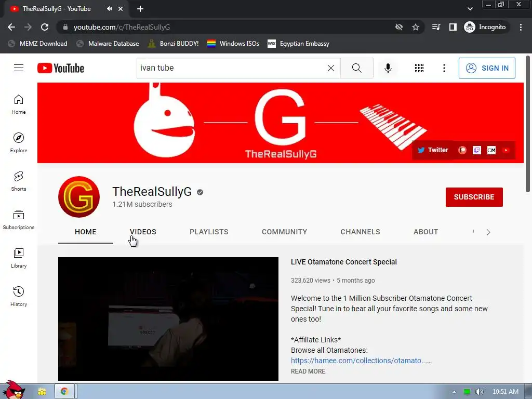Open the Egyptian Embassy bookmark
Image resolution: width=532 pixels, height=399 pixels.
point(299,44)
